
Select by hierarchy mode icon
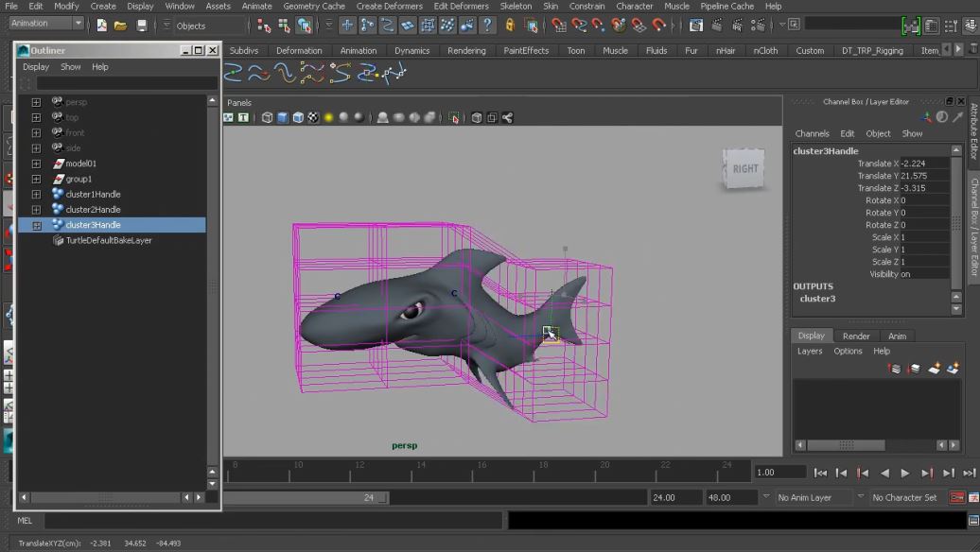tap(264, 26)
